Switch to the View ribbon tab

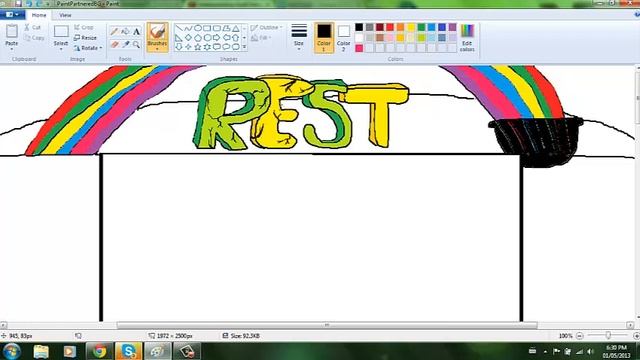point(65,15)
